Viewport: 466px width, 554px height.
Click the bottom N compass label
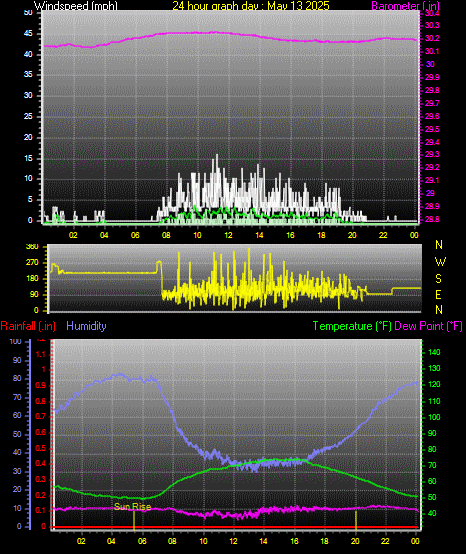[x=439, y=310]
